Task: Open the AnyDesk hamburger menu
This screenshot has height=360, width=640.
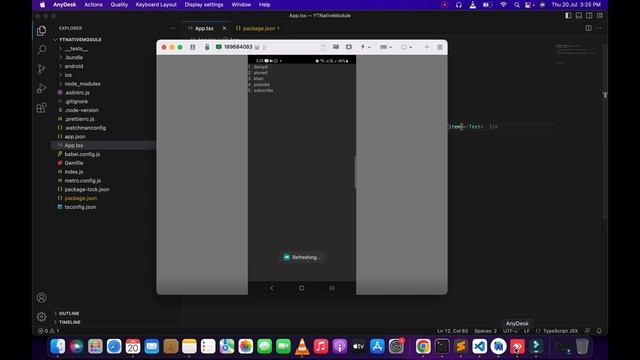Action: click(440, 47)
